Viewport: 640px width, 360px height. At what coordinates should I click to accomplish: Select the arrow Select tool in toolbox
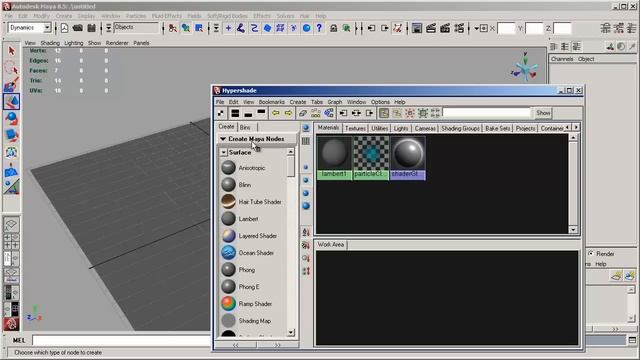tap(11, 51)
